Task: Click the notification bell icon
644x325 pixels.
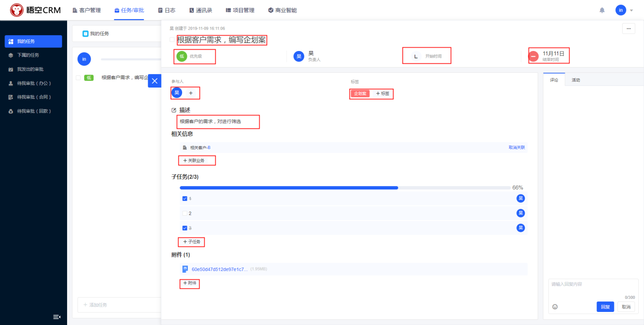Action: click(x=602, y=10)
